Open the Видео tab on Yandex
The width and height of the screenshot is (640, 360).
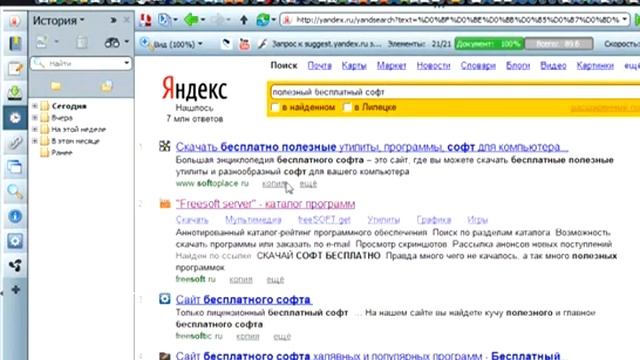(553, 66)
